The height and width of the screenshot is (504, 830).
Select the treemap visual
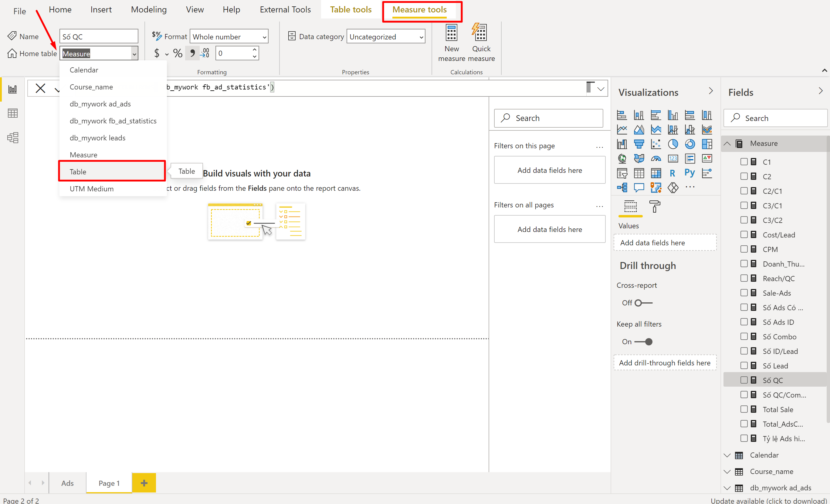707,144
